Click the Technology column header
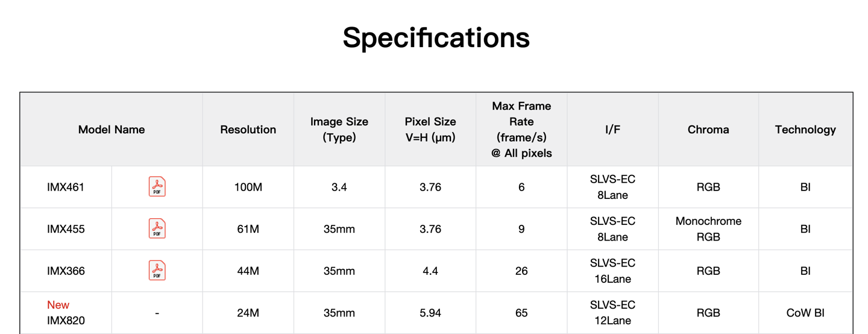 (805, 130)
